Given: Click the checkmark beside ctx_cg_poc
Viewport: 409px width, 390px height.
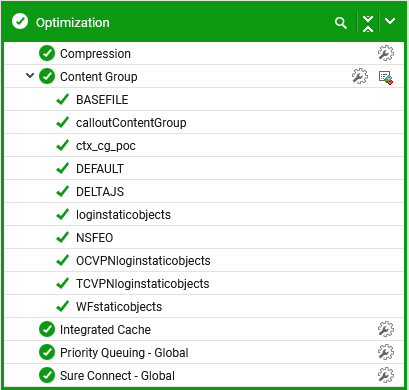Looking at the screenshot, I should pyautogui.click(x=63, y=145).
